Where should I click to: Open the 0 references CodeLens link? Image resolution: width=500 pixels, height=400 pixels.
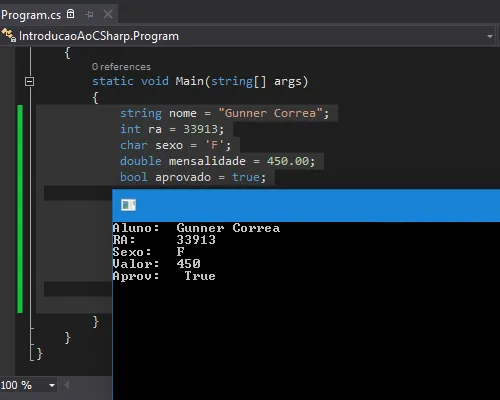click(121, 67)
